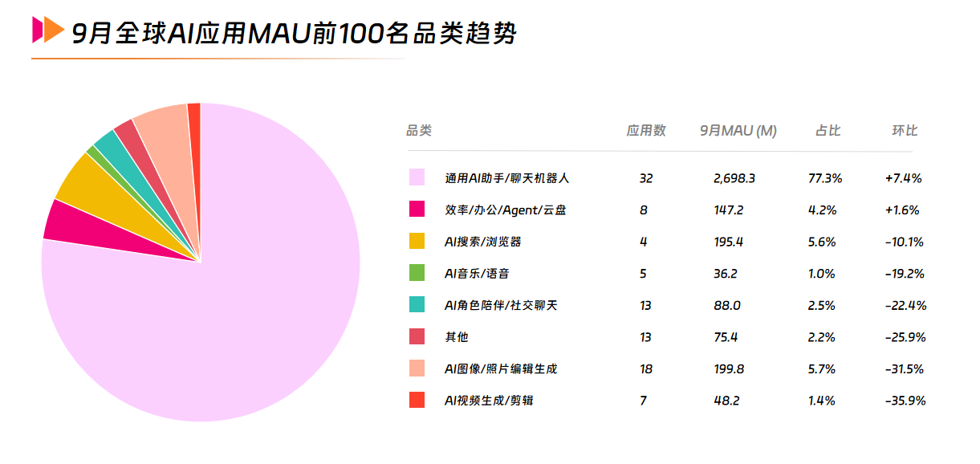This screenshot has height=464, width=980.
Task: Click the MAU value 36.2
Action: click(725, 273)
